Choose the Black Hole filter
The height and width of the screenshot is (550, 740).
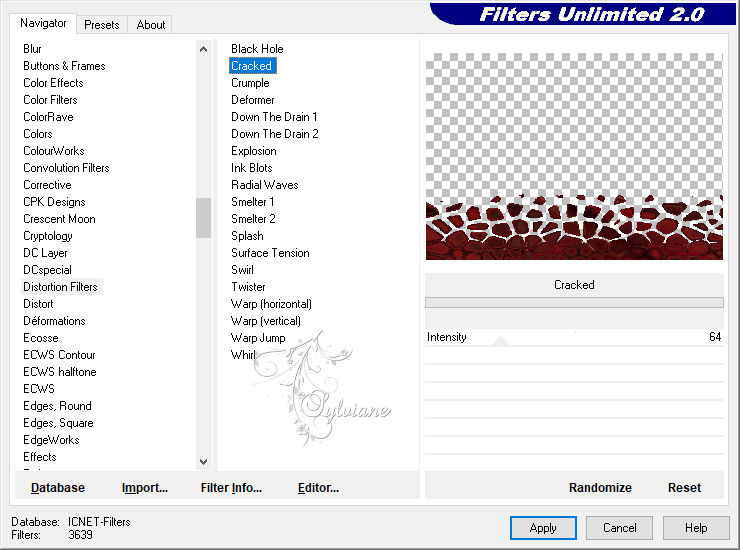point(257,49)
